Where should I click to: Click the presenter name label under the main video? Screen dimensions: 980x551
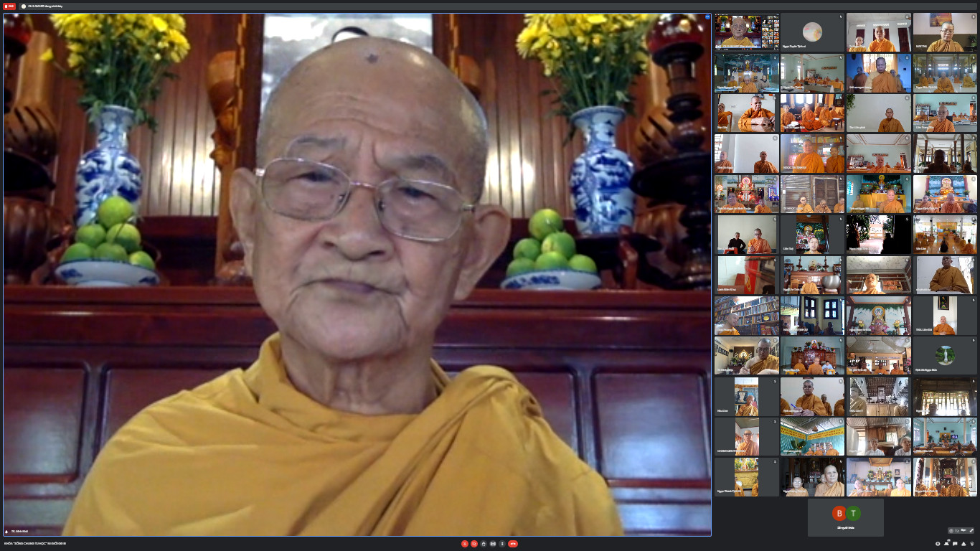pyautogui.click(x=19, y=532)
